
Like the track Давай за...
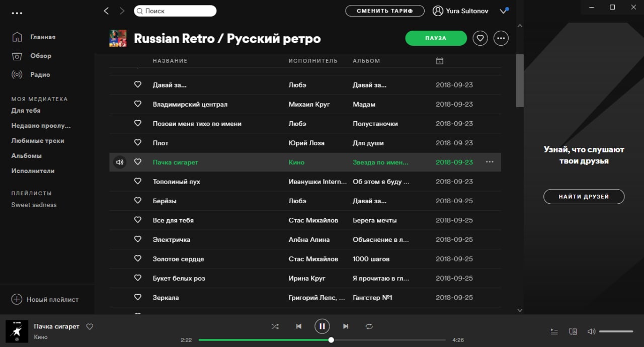click(x=138, y=84)
